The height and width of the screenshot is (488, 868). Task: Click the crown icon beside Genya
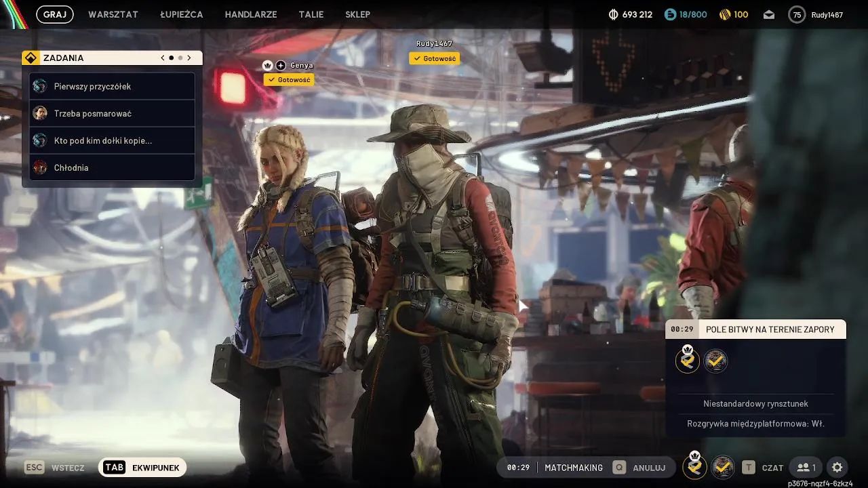pyautogui.click(x=268, y=65)
